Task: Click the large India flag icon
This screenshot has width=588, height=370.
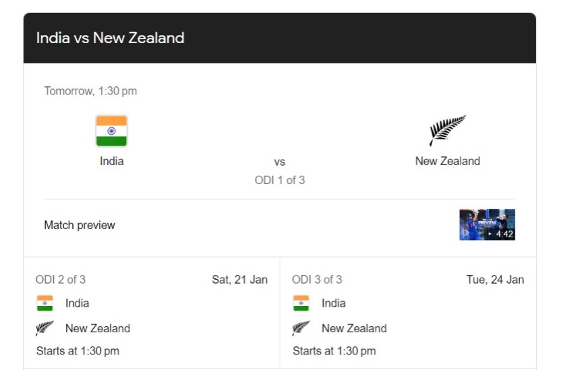Action: tap(111, 131)
